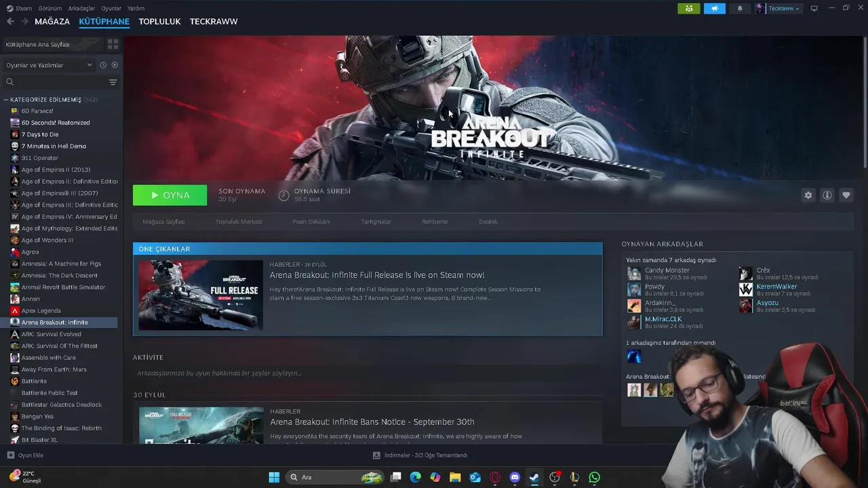Open the Bans Notice September 30th article
868x488 pixels.
tap(372, 422)
